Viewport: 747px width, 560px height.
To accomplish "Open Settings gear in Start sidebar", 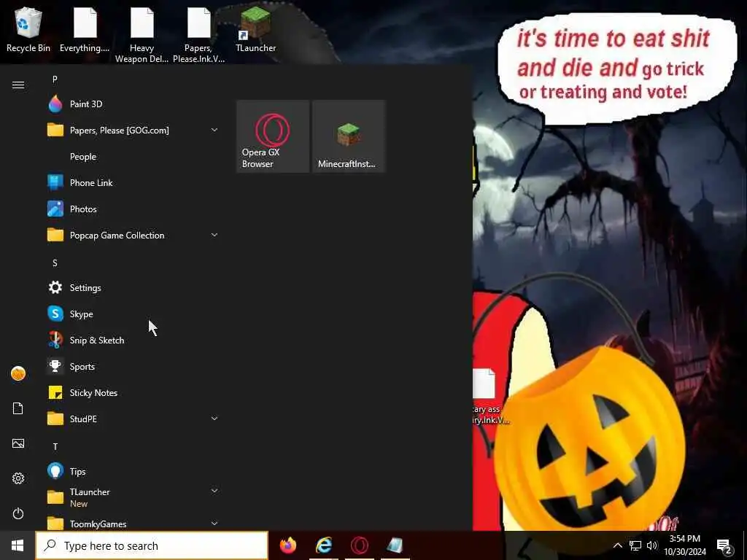I will (x=18, y=478).
